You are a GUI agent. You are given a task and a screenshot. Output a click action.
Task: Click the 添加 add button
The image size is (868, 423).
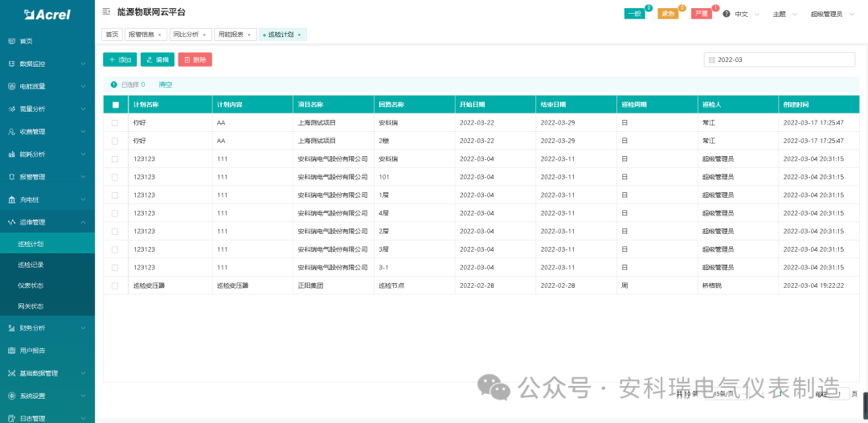click(x=120, y=60)
